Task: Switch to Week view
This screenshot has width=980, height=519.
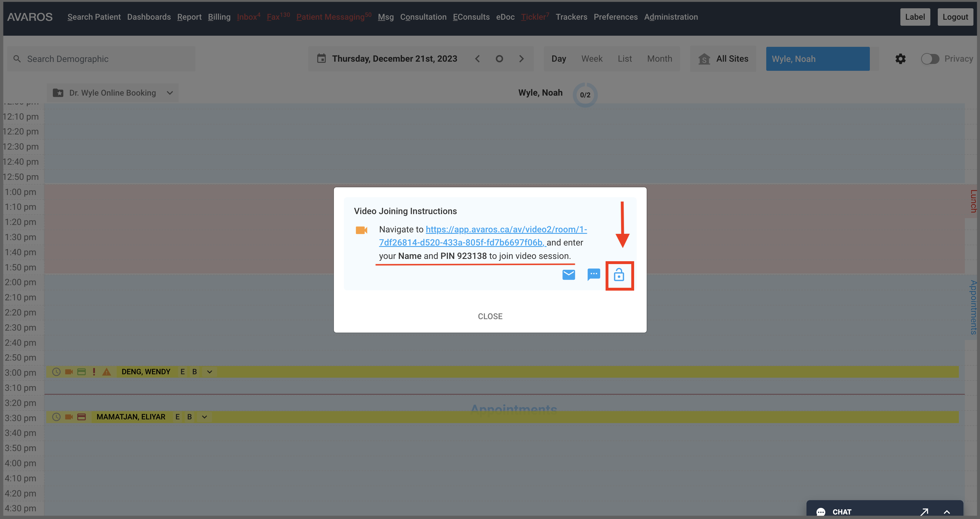Action: pos(592,59)
